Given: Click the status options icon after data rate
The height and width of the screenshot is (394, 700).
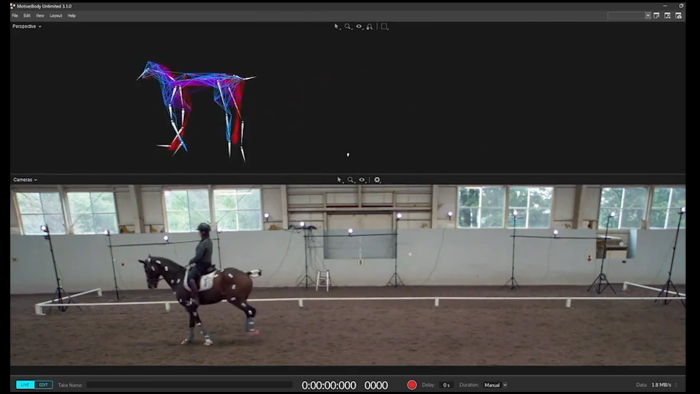Looking at the screenshot, I should (x=676, y=385).
